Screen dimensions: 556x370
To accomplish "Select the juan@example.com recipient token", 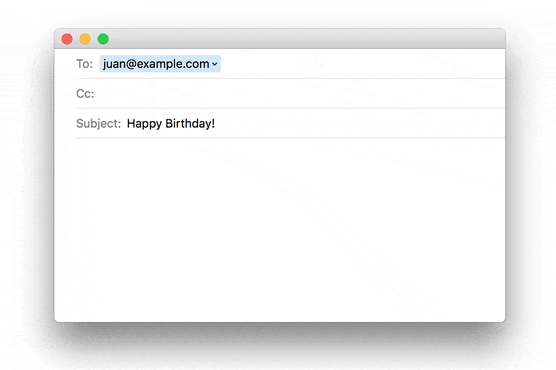I will 160,64.
